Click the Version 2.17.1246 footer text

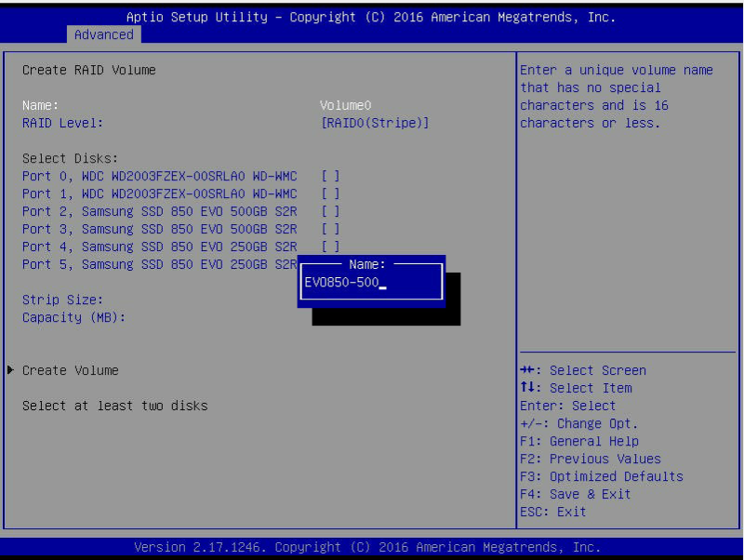point(367,547)
